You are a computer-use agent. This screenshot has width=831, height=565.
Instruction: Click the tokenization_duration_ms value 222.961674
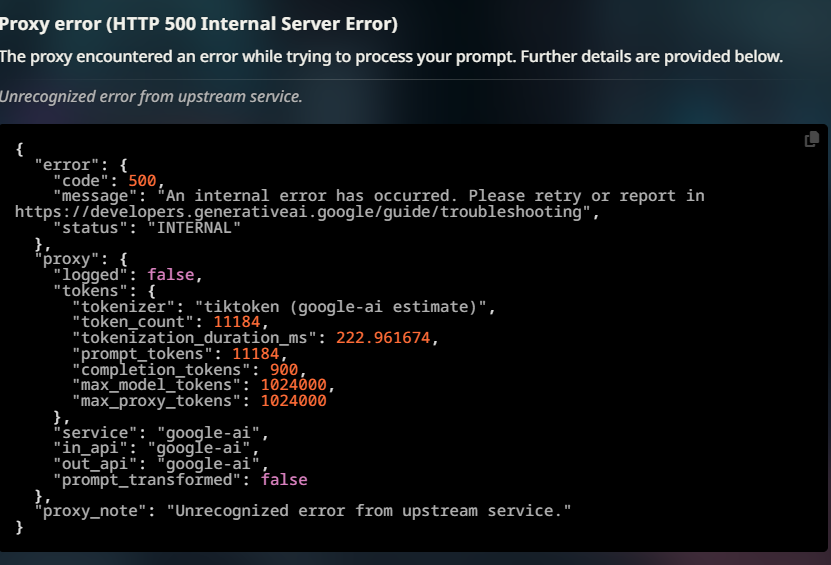[383, 338]
